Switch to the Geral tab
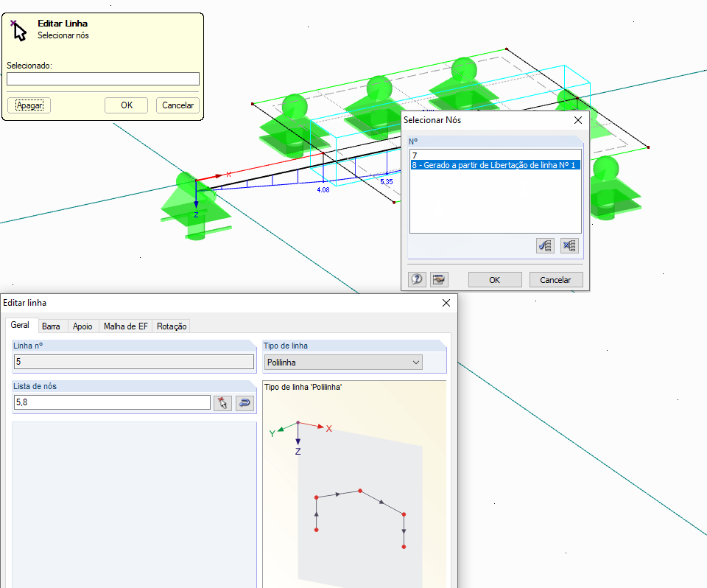The height and width of the screenshot is (588, 707). pos(20,325)
